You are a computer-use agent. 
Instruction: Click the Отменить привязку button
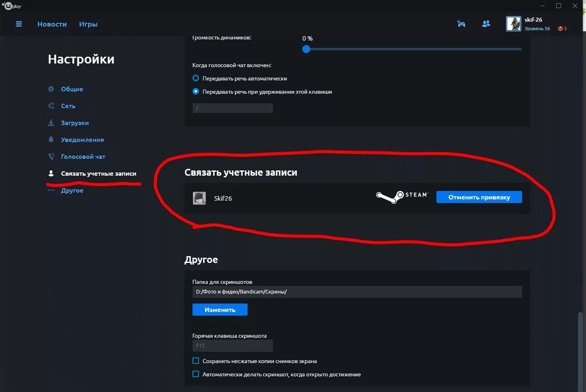[x=479, y=197]
